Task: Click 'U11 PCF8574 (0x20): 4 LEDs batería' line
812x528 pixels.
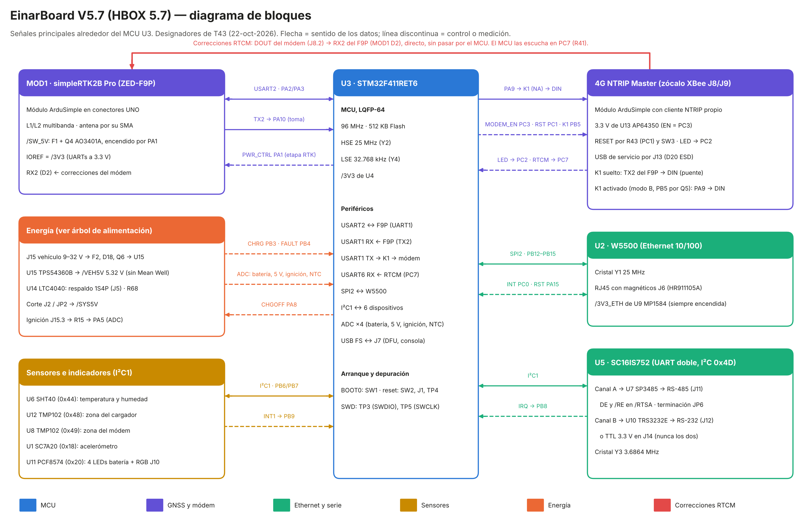Action: pos(93,462)
